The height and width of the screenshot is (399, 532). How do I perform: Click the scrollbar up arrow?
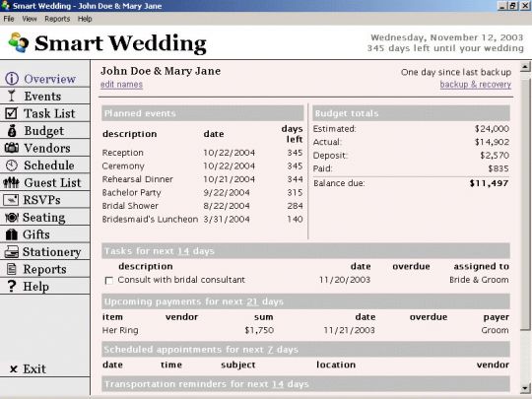click(525, 67)
